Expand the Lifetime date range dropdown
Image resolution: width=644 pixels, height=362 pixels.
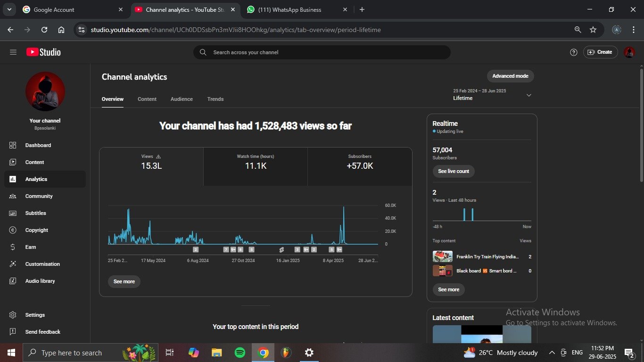pyautogui.click(x=528, y=95)
